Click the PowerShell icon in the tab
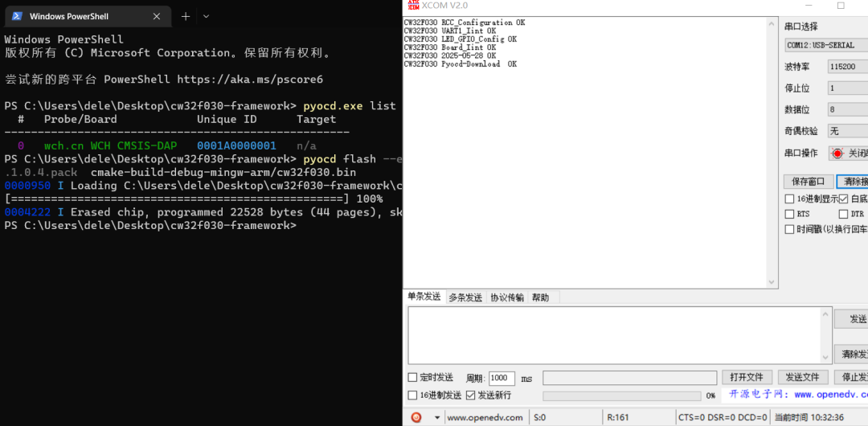 coord(17,17)
